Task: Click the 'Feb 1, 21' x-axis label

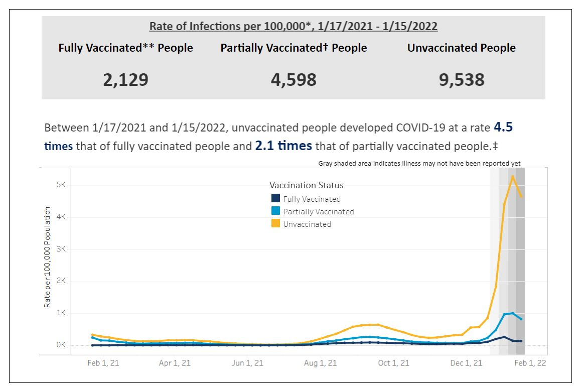Action: click(x=103, y=363)
